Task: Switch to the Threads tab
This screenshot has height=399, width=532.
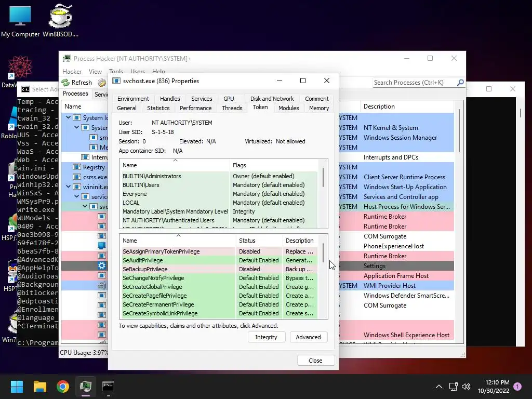Action: click(232, 108)
